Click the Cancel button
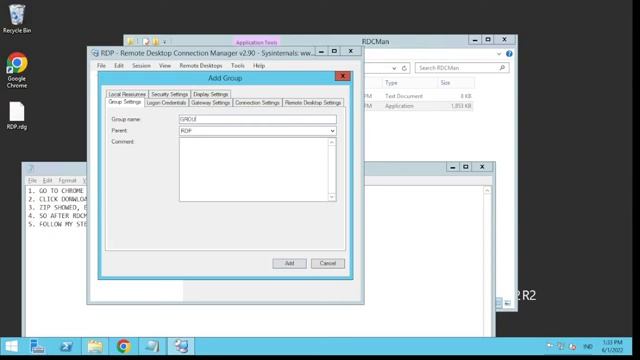 [328, 263]
